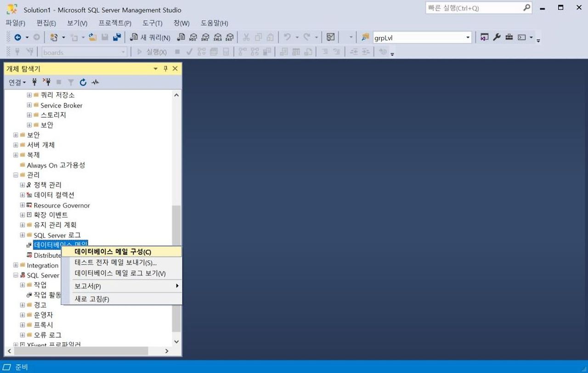Expand the 서버 개체 node
Screen dimensions: 588x373
pos(16,145)
